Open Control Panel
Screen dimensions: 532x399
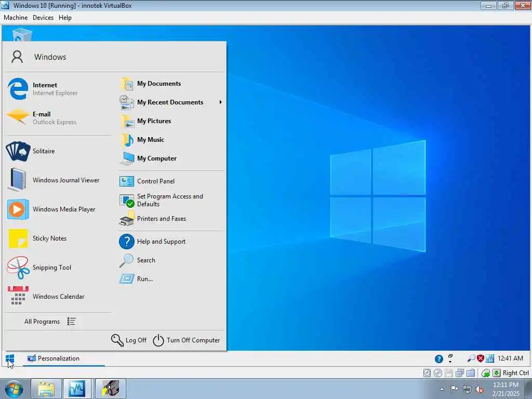[171, 181]
